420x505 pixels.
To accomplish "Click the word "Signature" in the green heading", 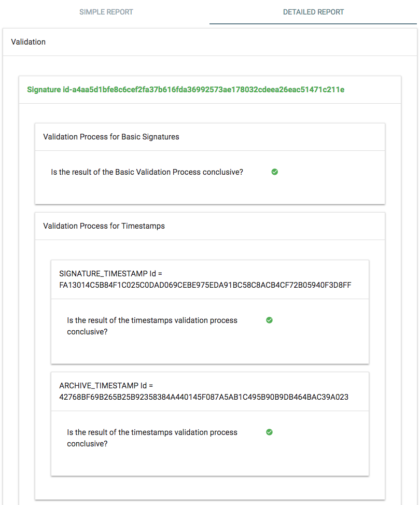I will tap(44, 90).
